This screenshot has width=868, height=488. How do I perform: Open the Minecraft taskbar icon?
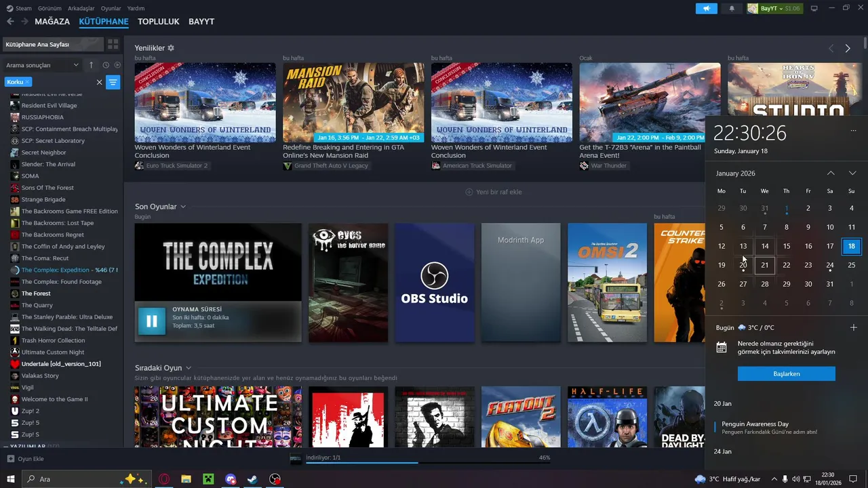(x=208, y=479)
